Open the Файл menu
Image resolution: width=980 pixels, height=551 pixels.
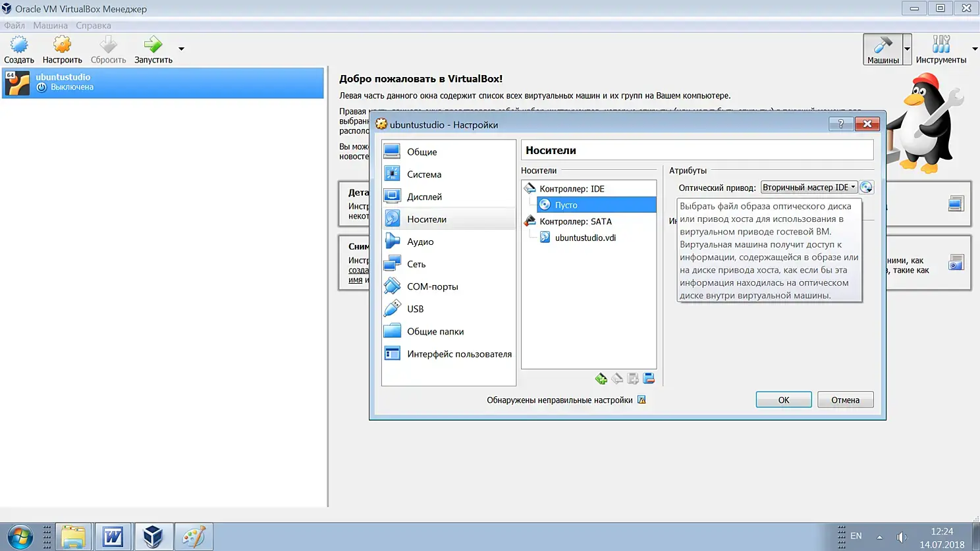point(14,26)
